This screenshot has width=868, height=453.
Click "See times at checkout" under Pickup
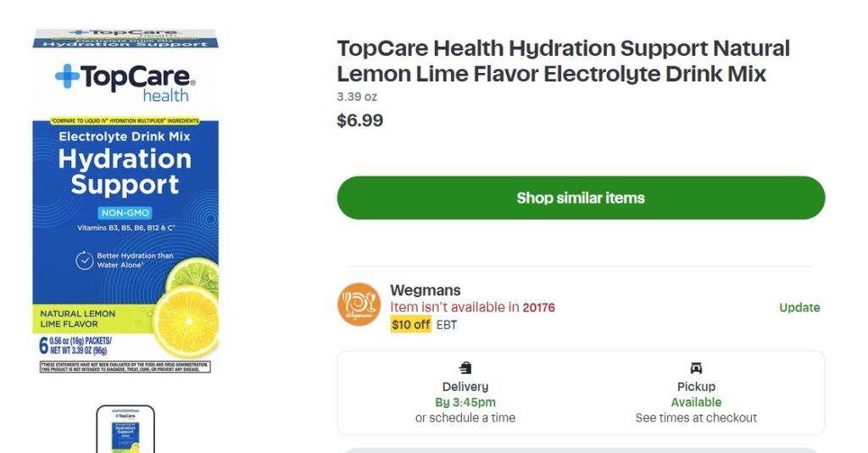point(696,418)
